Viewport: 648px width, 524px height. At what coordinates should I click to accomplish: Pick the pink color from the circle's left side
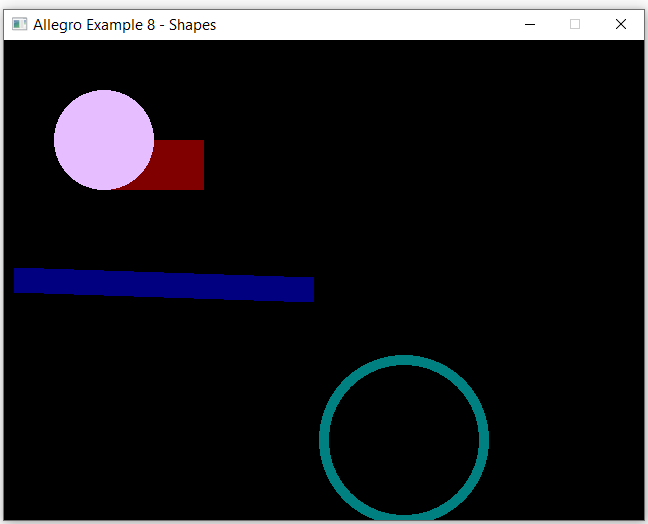pos(66,140)
